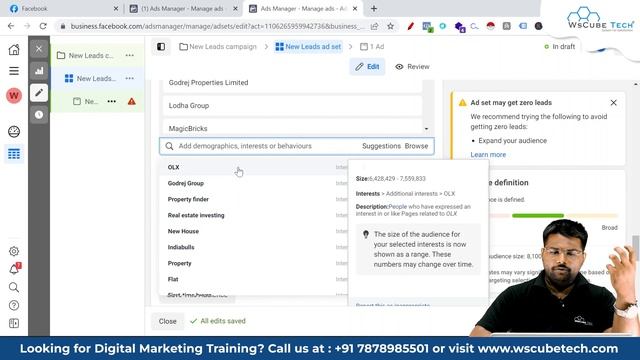Select the ad tree item under the ad set

(x=86, y=101)
